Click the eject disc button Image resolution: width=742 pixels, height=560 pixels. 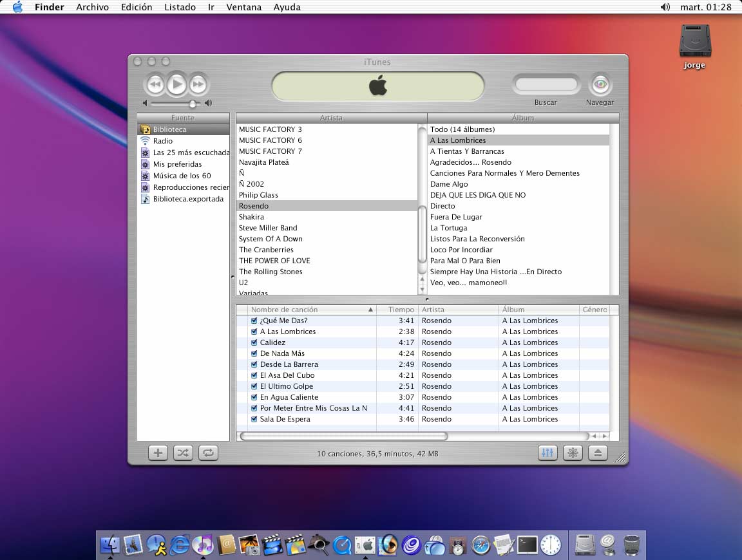click(597, 453)
